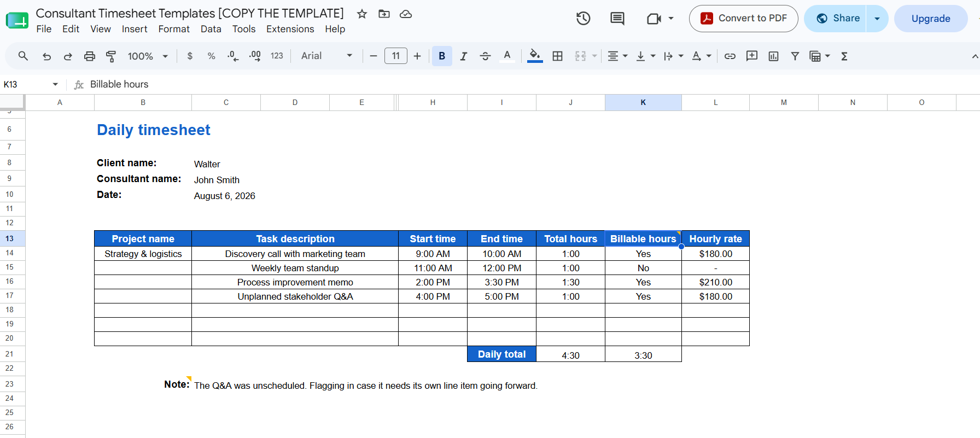Select column K header
Image resolution: width=980 pixels, height=438 pixels.
[643, 102]
